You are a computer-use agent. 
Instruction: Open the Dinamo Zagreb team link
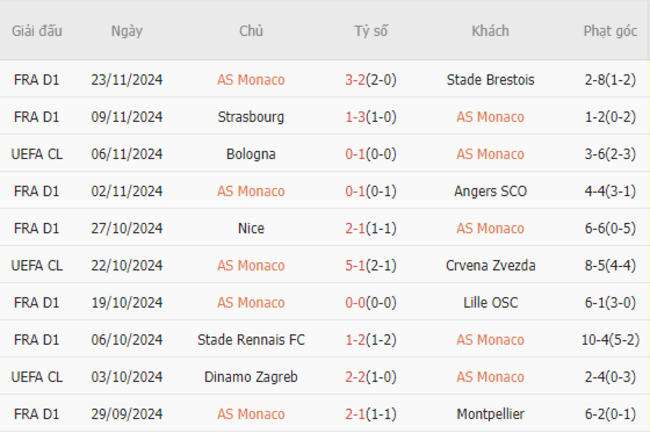(251, 377)
